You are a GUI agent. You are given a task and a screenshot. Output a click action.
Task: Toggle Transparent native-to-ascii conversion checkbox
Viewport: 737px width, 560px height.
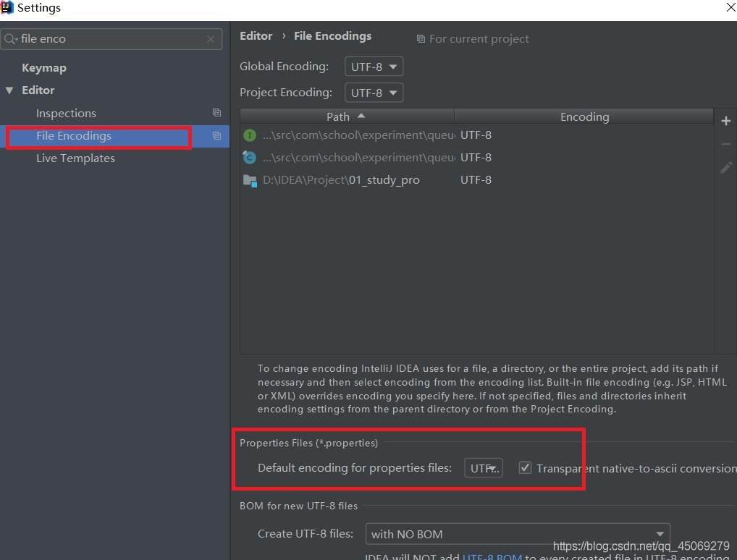[525, 468]
